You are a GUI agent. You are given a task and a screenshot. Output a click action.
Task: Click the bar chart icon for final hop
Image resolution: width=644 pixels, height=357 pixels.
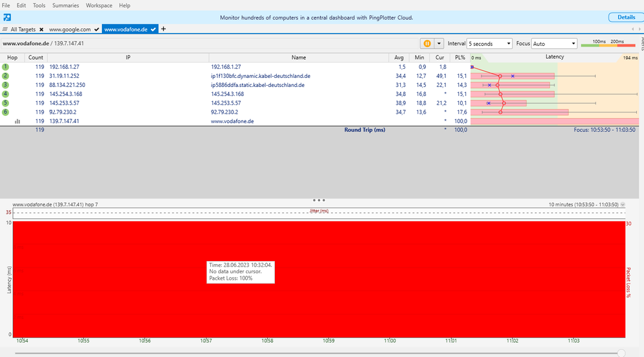pos(17,121)
